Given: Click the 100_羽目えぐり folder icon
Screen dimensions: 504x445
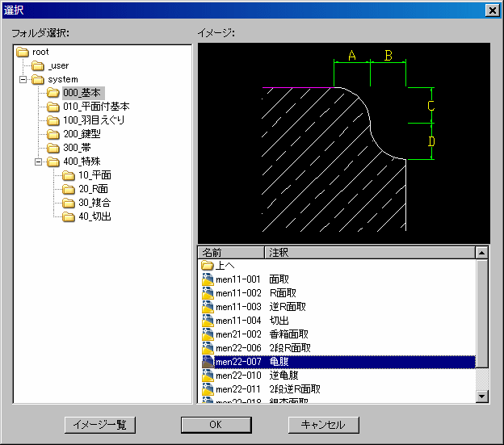Looking at the screenshot, I should coord(53,120).
